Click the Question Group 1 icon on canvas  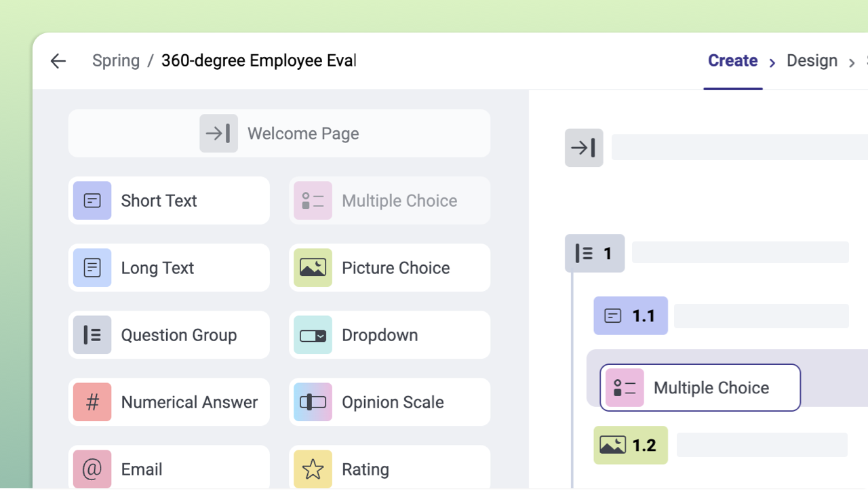point(594,253)
